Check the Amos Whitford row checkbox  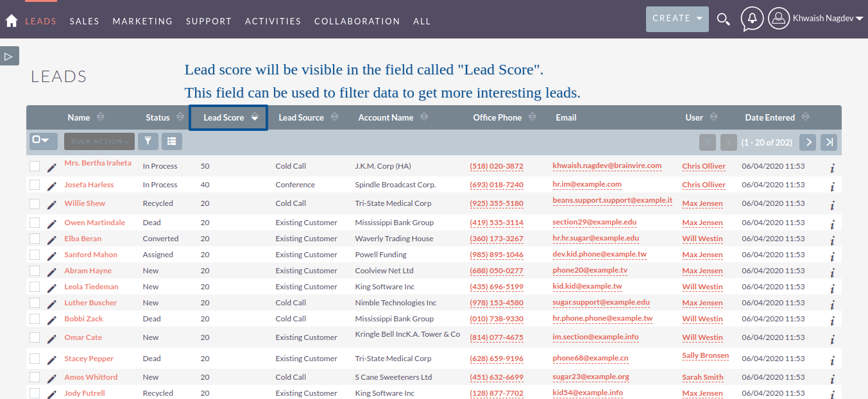click(x=35, y=377)
